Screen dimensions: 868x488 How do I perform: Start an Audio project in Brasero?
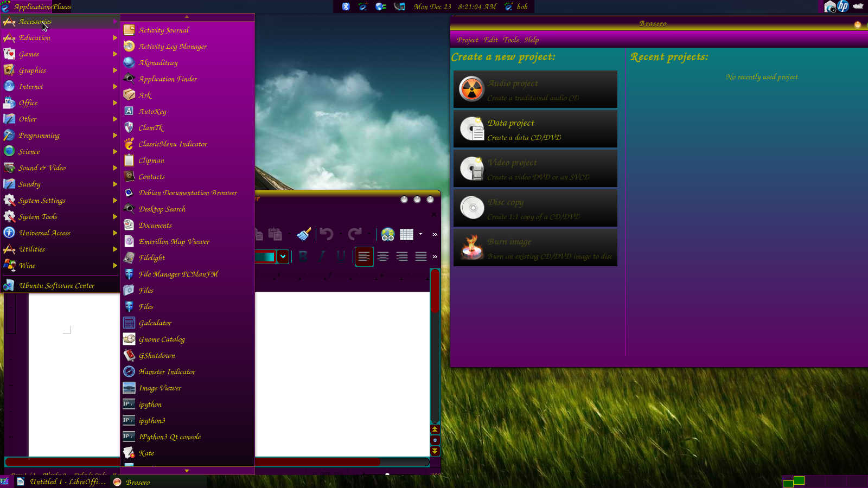tap(535, 89)
